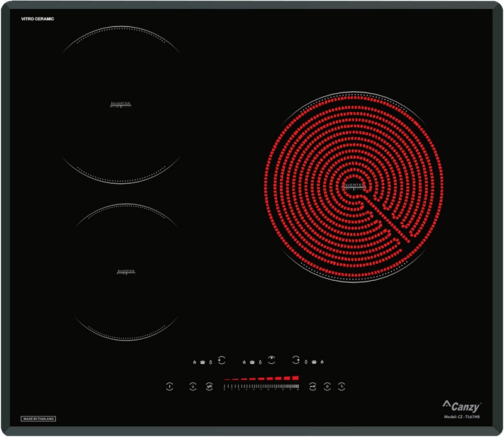
Task: Select the zone key with top-center dot
Action: [x=272, y=360]
